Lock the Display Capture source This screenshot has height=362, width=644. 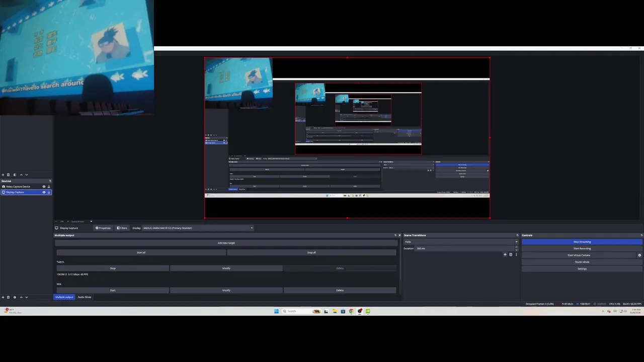49,192
